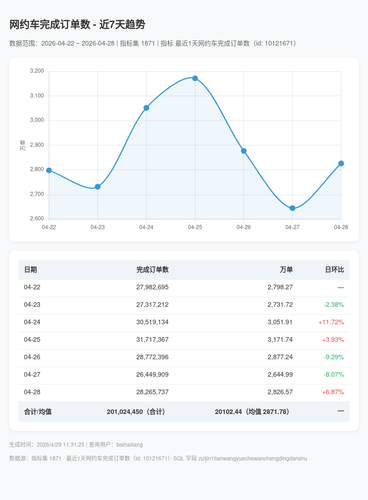Select table cell 26,449,909
The width and height of the screenshot is (368, 500).
tap(152, 375)
